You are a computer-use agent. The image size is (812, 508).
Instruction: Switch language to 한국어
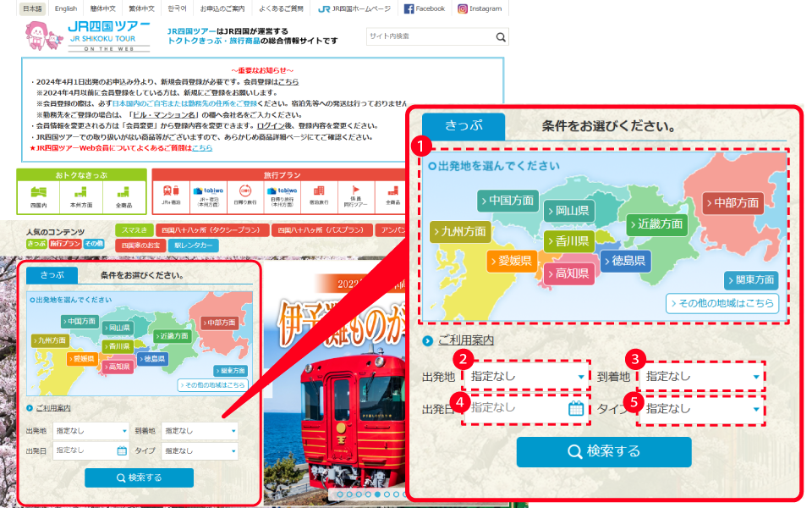pos(177,8)
